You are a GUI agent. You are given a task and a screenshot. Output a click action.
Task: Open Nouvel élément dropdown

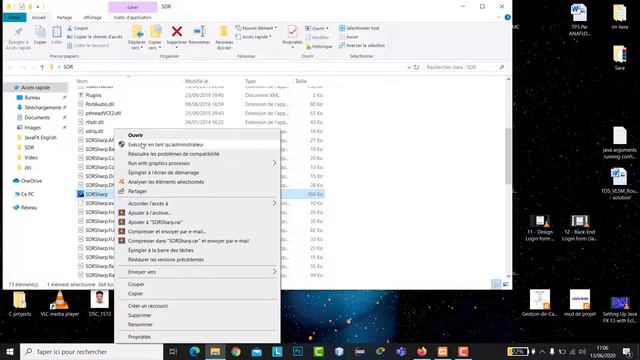tap(256, 28)
